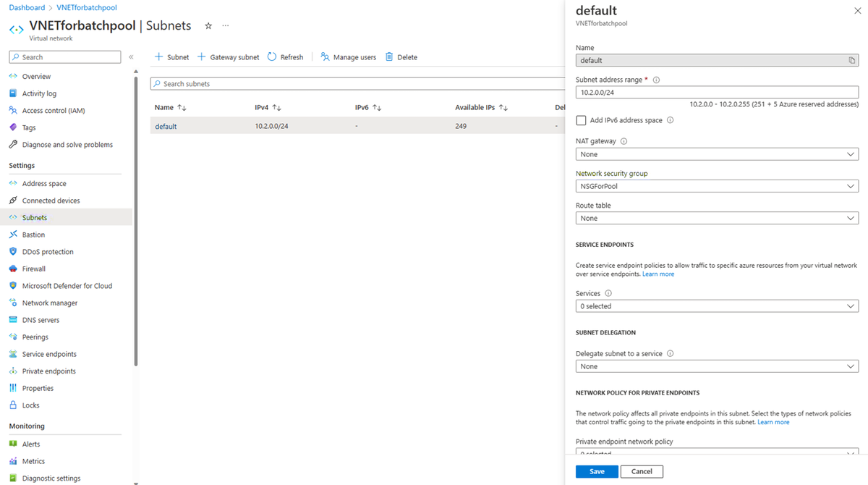Show info for Delegate subnet to a service
This screenshot has width=868, height=485.
tap(670, 354)
